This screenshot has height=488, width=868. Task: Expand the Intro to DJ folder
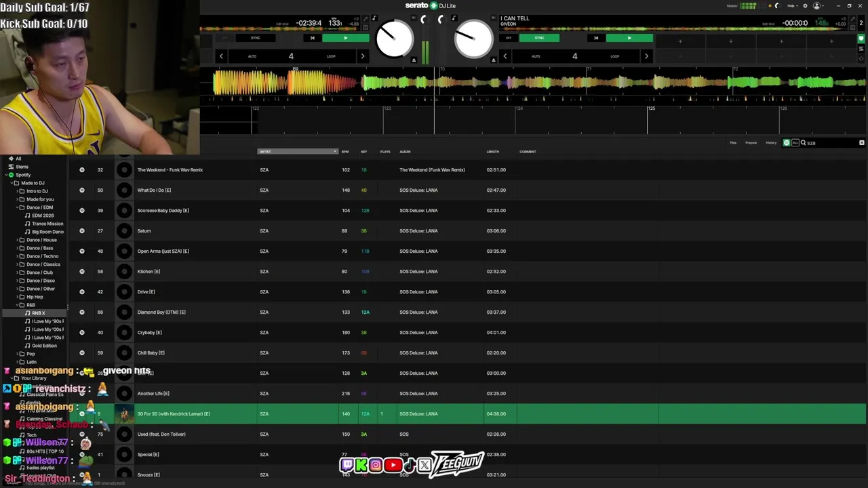click(x=16, y=191)
